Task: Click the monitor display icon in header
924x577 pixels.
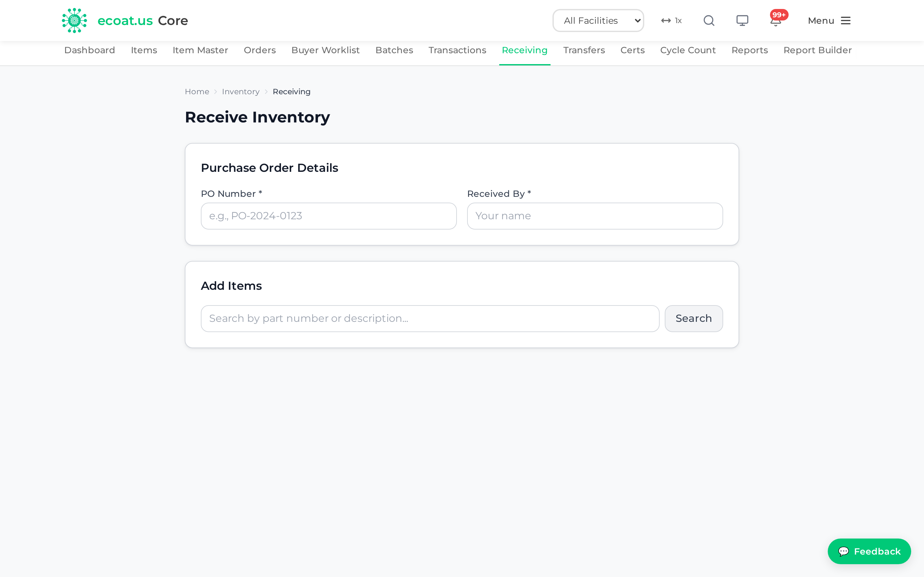Action: (742, 21)
